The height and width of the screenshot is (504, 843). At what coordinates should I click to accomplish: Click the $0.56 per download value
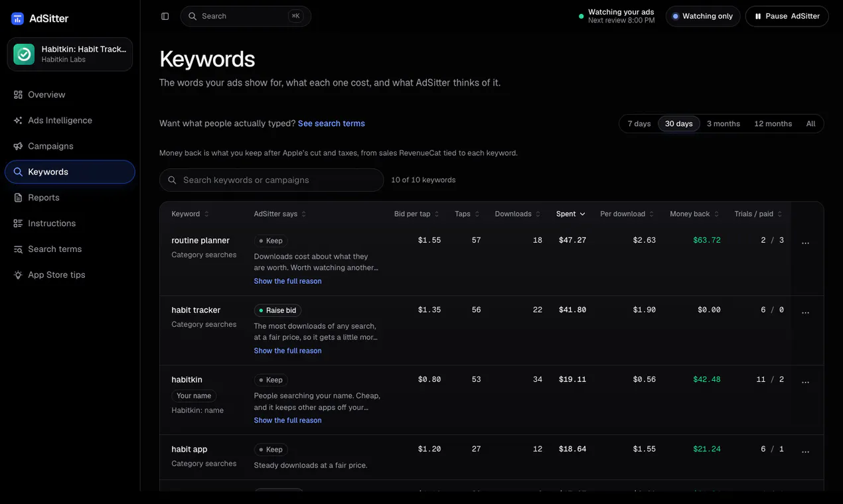pos(645,380)
